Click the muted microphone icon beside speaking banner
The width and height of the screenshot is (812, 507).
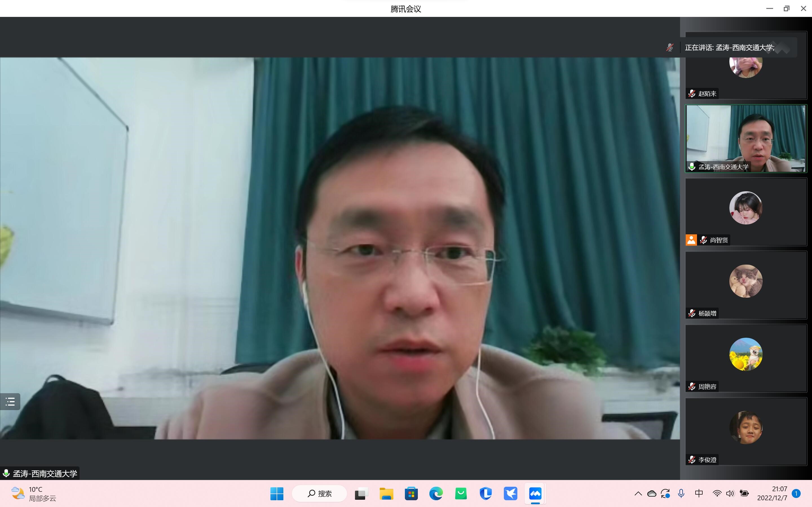click(670, 48)
